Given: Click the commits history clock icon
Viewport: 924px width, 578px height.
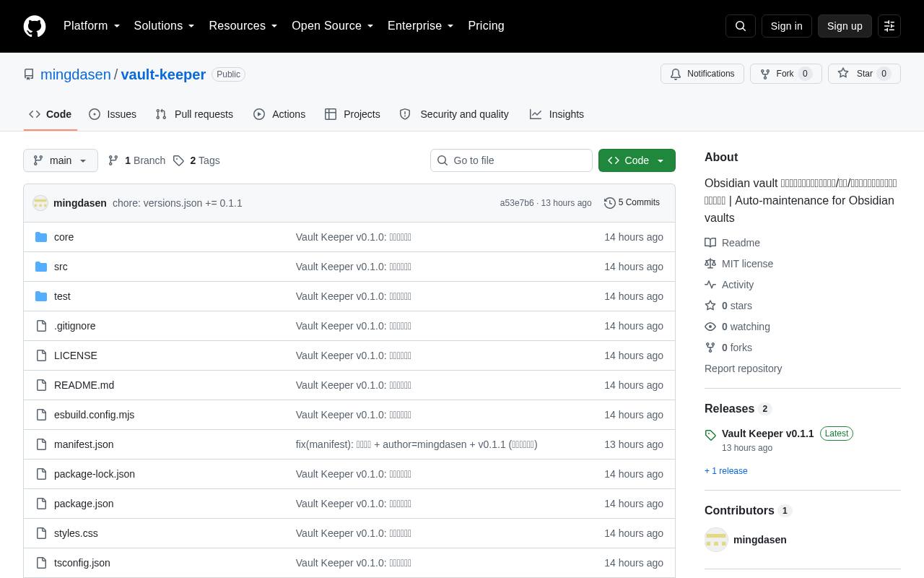Looking at the screenshot, I should [609, 203].
